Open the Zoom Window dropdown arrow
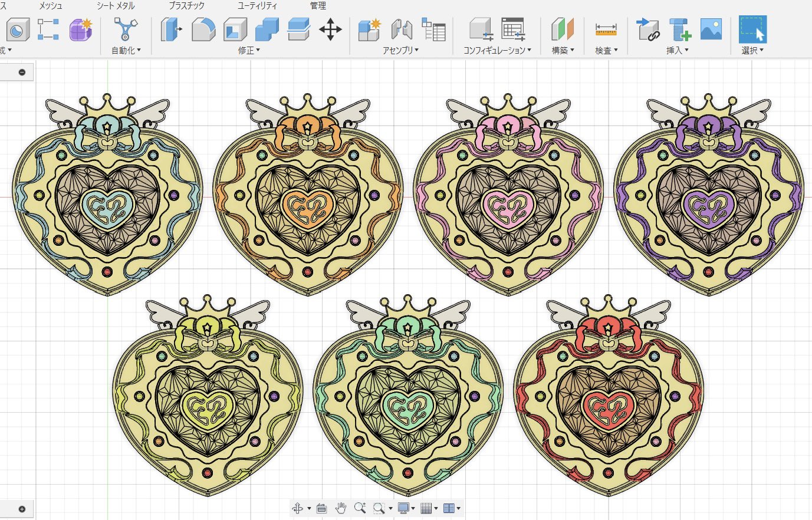This screenshot has width=812, height=520. (390, 509)
